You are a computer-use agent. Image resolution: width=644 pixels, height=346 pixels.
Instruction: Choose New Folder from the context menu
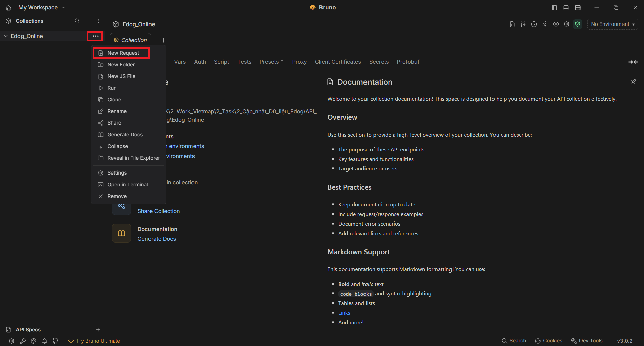click(121, 65)
